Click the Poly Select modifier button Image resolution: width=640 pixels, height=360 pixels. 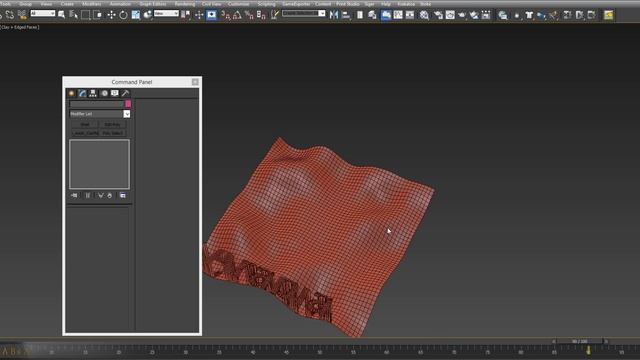(x=112, y=133)
